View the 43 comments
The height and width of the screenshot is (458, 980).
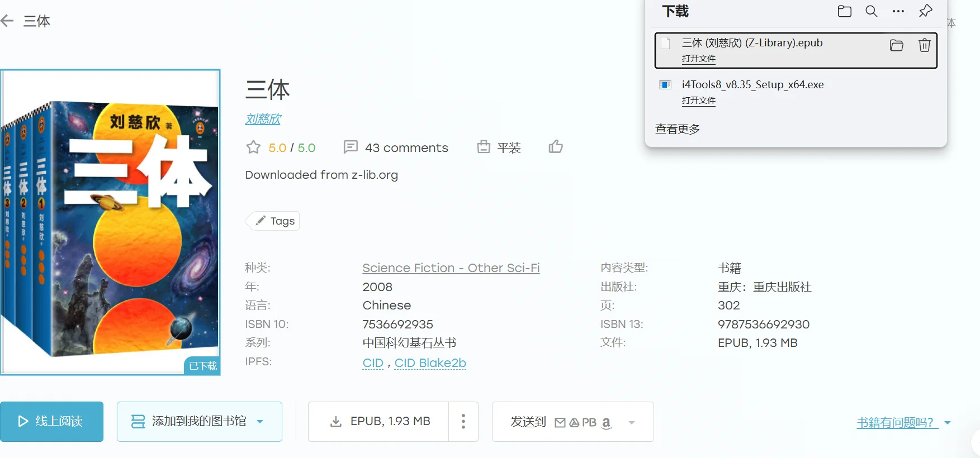(396, 147)
